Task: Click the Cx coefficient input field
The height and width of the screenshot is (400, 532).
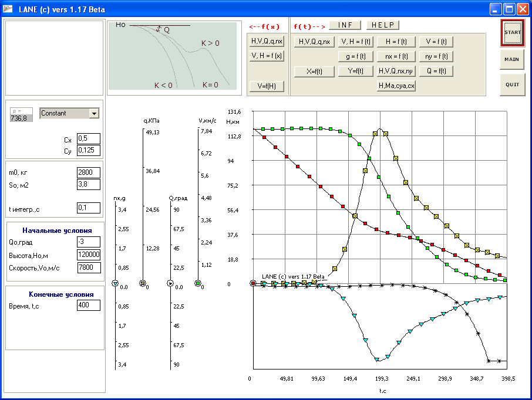Action: click(x=89, y=138)
